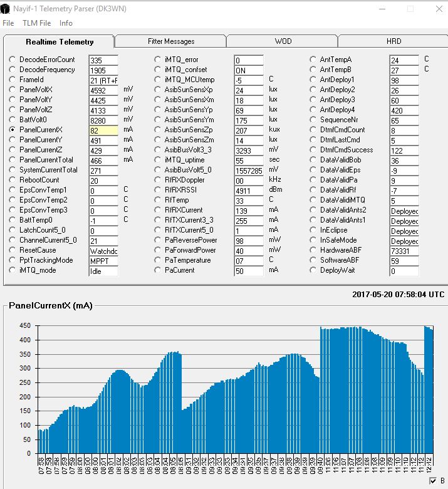The height and width of the screenshot is (489, 448).
Task: Click the 2017-05-20 07:58:04 UTC timestamp
Action: click(x=398, y=295)
